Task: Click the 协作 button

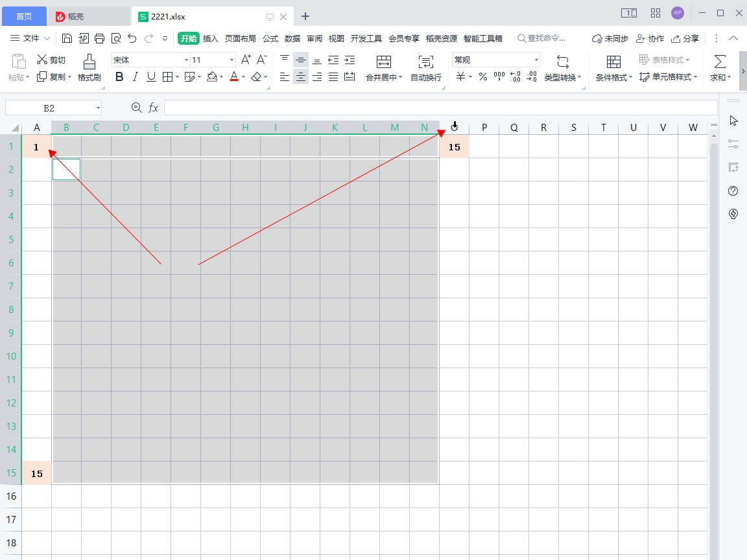Action: [x=650, y=39]
